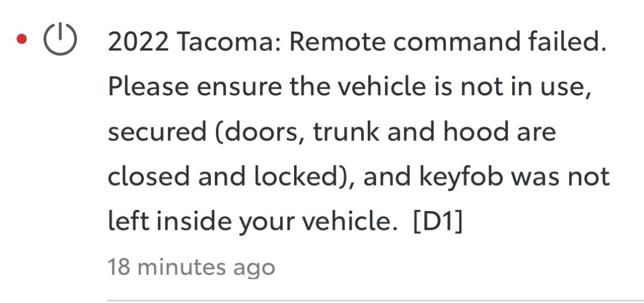Select the '18 minutes ago' timestamp
Image resolution: width=644 pixels, height=303 pixels.
(191, 267)
